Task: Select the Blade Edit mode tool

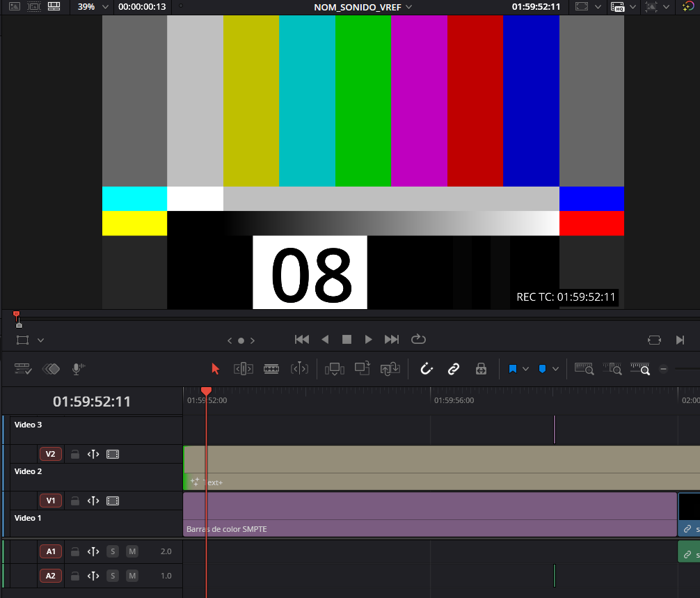Action: (271, 369)
